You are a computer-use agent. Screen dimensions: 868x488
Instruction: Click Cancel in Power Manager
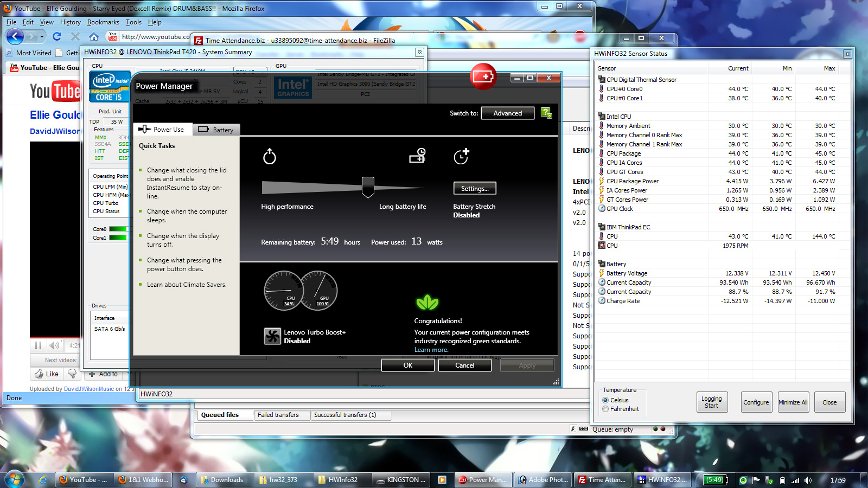pos(465,365)
